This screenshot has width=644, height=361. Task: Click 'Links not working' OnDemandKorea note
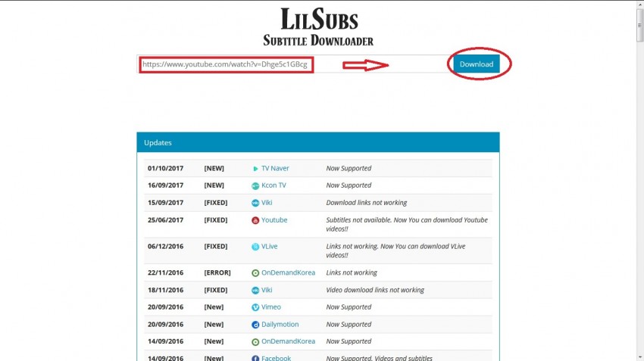[x=352, y=272]
